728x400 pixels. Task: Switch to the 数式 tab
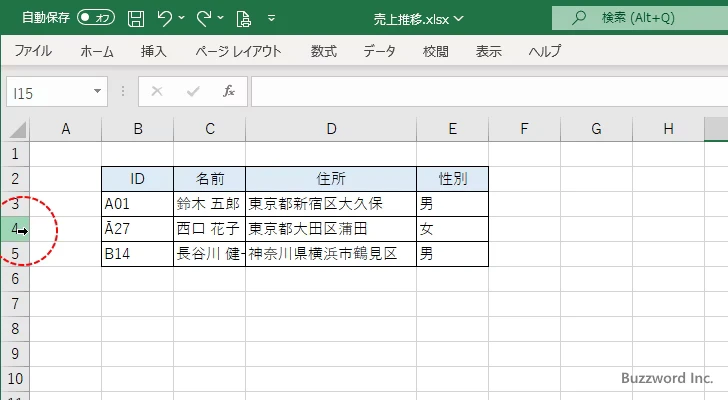coord(324,51)
